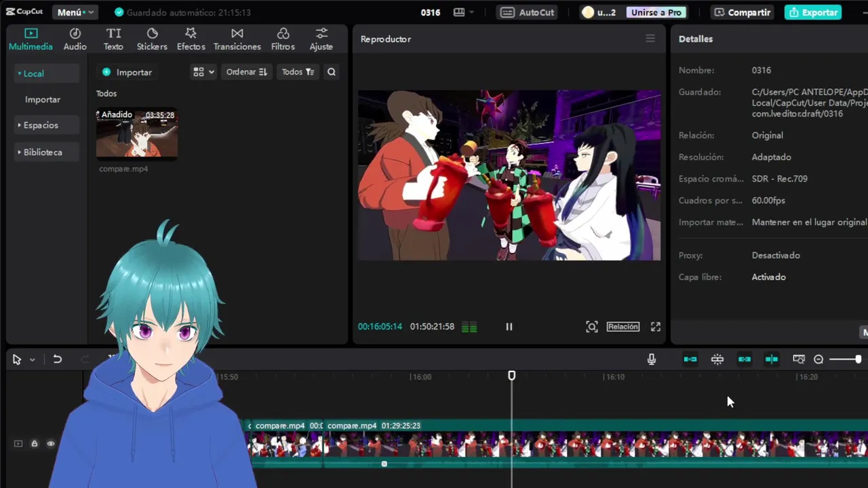Screen dimensions: 868x488
Task: Click the Capa libre value Activado
Action: [x=769, y=277]
